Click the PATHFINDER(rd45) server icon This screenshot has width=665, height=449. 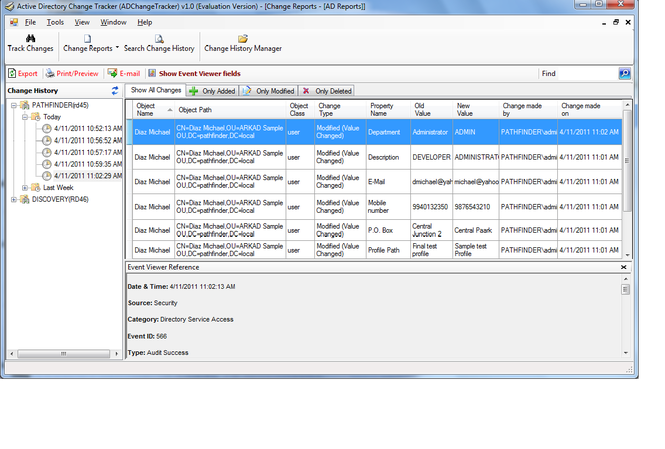click(x=25, y=105)
